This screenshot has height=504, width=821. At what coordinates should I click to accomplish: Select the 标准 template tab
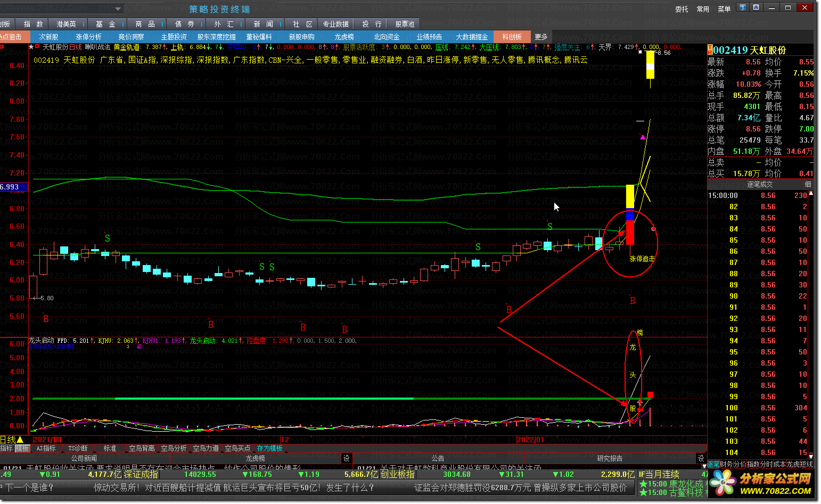110,449
